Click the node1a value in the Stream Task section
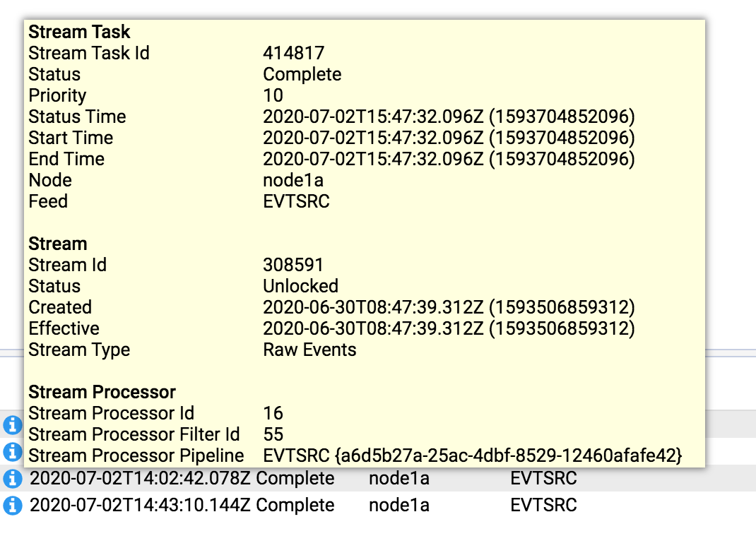 pos(293,180)
